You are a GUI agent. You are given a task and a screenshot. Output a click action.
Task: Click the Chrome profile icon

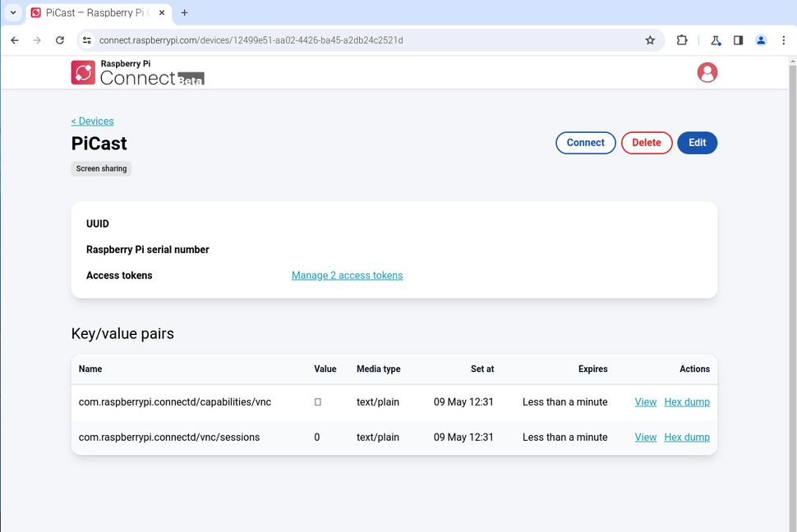[760, 39]
